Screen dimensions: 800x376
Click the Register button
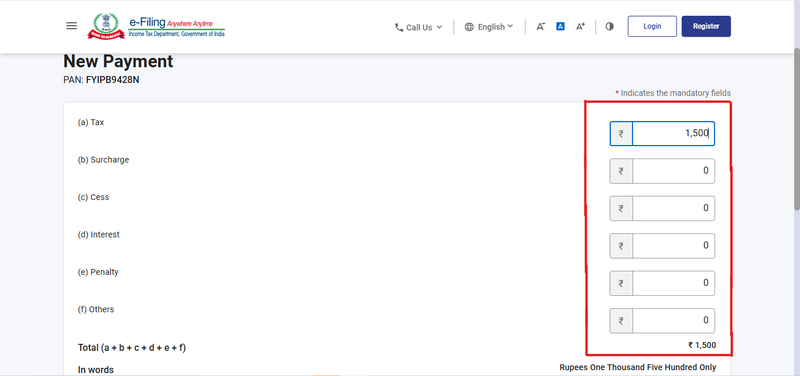pyautogui.click(x=706, y=27)
